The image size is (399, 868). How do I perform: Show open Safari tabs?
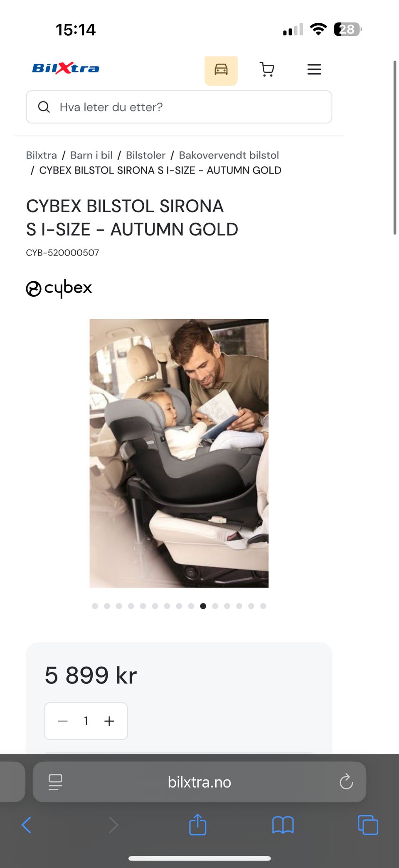368,825
